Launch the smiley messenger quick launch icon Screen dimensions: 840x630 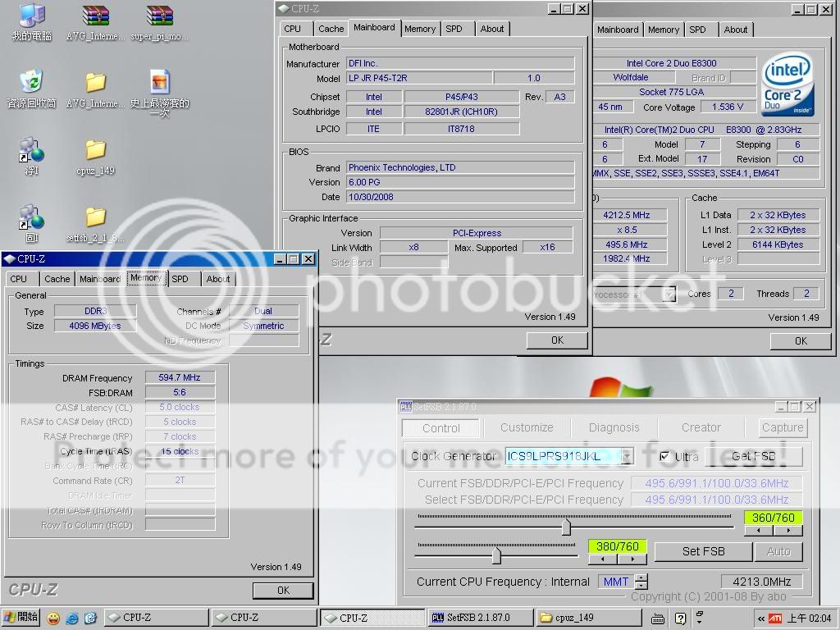pos(53,619)
